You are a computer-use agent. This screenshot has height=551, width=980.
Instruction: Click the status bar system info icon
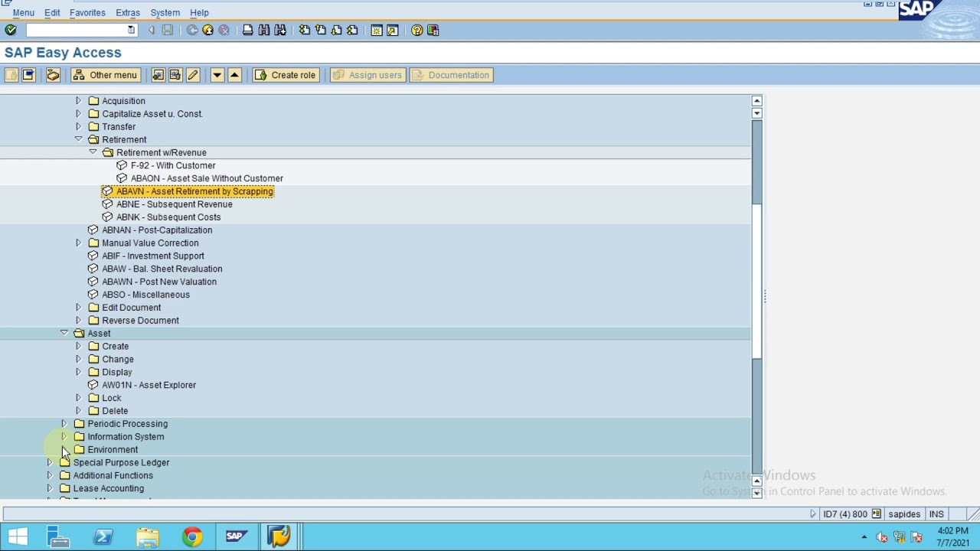pyautogui.click(x=876, y=514)
